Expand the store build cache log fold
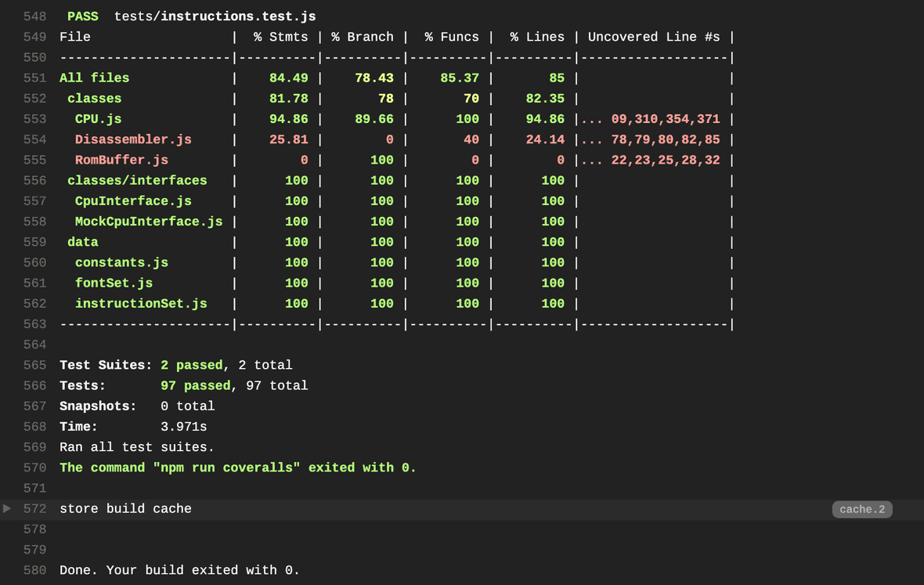This screenshot has height=585, width=924. click(125, 509)
